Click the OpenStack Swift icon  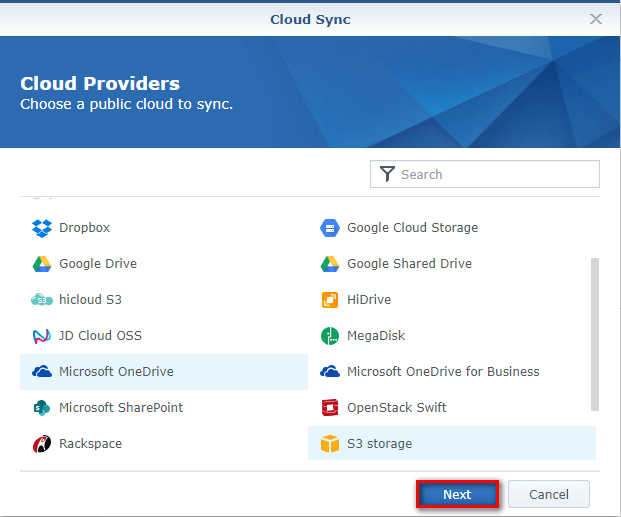point(329,408)
